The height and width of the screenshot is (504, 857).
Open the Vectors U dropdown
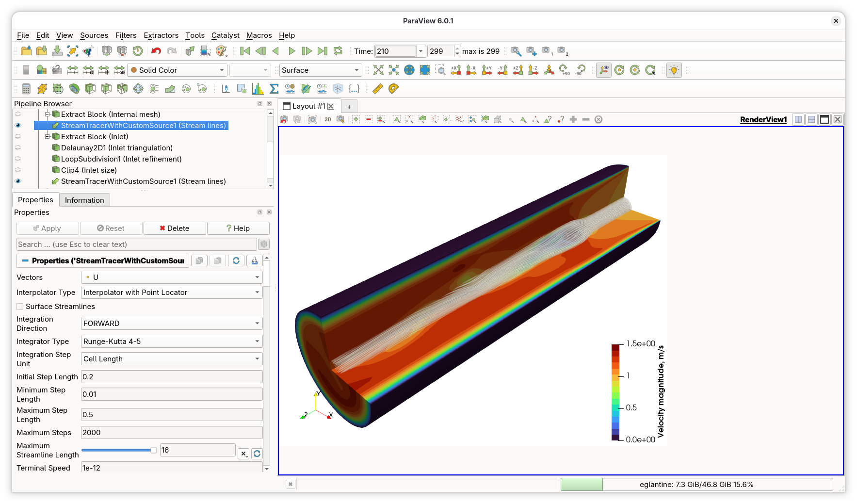coord(172,277)
